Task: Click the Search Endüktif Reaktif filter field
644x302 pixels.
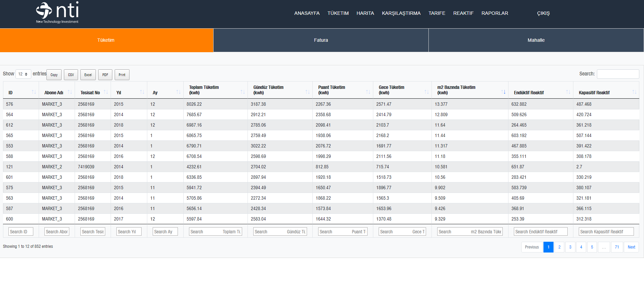Action: pos(541,232)
